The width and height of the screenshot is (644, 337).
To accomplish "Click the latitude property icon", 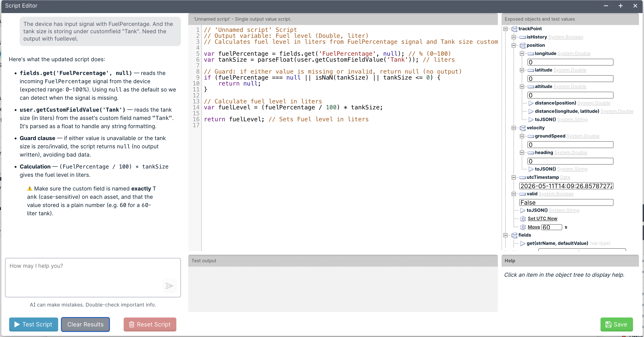I will tap(531, 70).
